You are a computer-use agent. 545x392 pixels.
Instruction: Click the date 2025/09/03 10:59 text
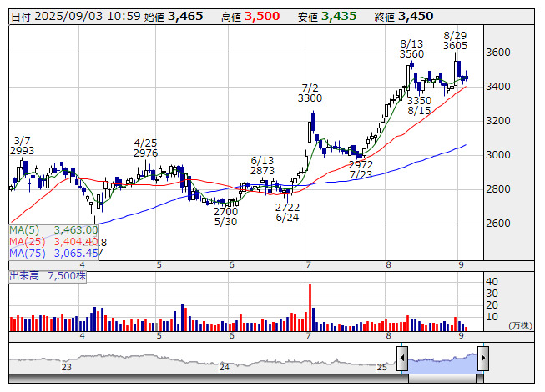88,17
